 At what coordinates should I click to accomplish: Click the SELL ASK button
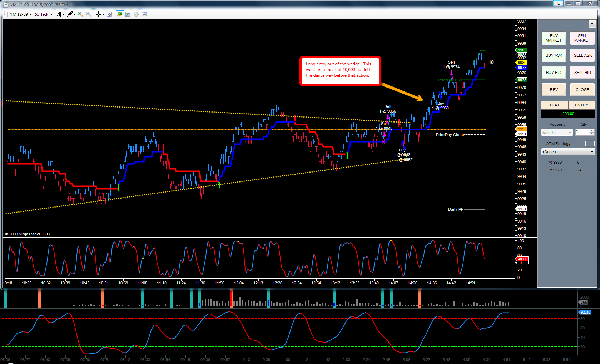click(582, 55)
